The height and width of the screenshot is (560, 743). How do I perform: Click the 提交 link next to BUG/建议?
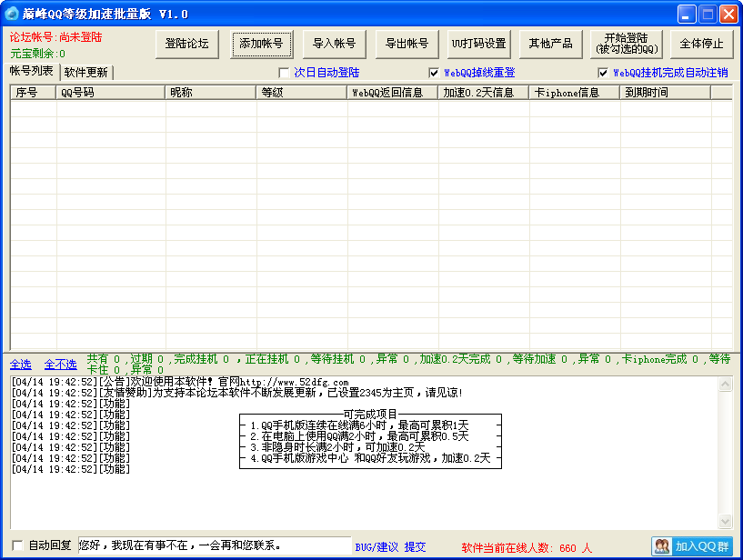415,547
